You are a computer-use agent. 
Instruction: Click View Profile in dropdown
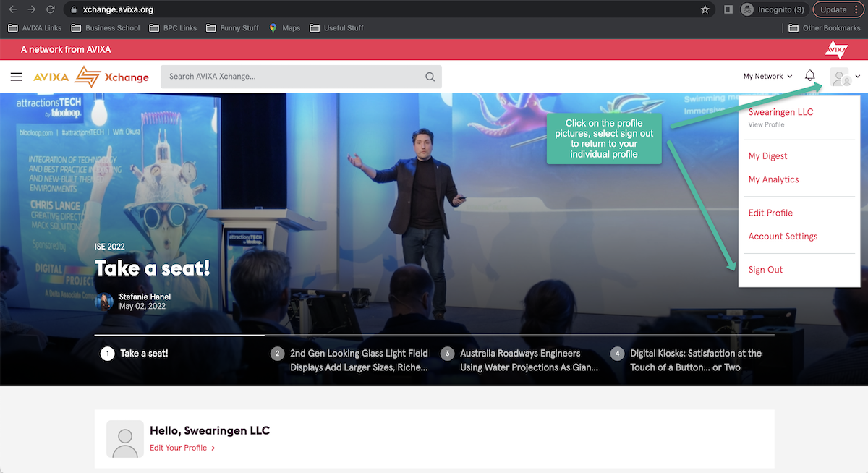(x=766, y=125)
